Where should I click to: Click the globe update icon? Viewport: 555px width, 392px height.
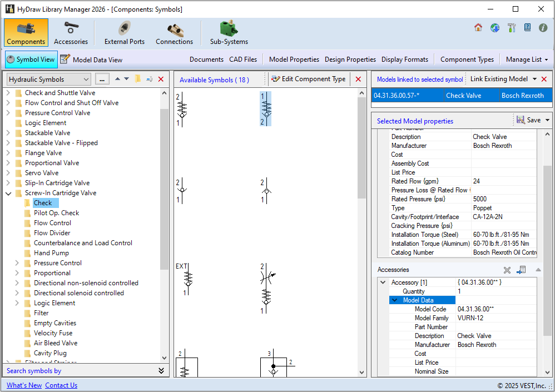[495, 28]
